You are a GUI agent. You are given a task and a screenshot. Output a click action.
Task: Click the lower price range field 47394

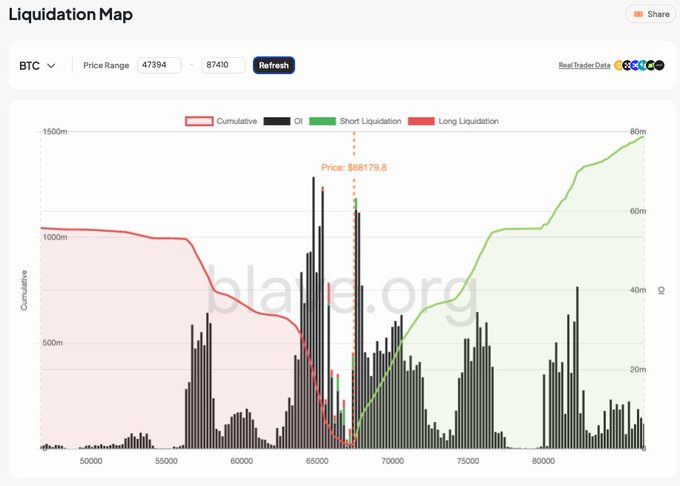tap(159, 65)
